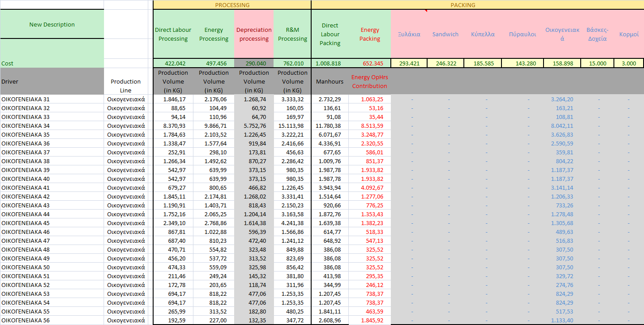Click the ΟΙΚΟΓΕΝΕΙΑΚΑ 31 driver cell
This screenshot has height=325, width=644.
point(52,99)
